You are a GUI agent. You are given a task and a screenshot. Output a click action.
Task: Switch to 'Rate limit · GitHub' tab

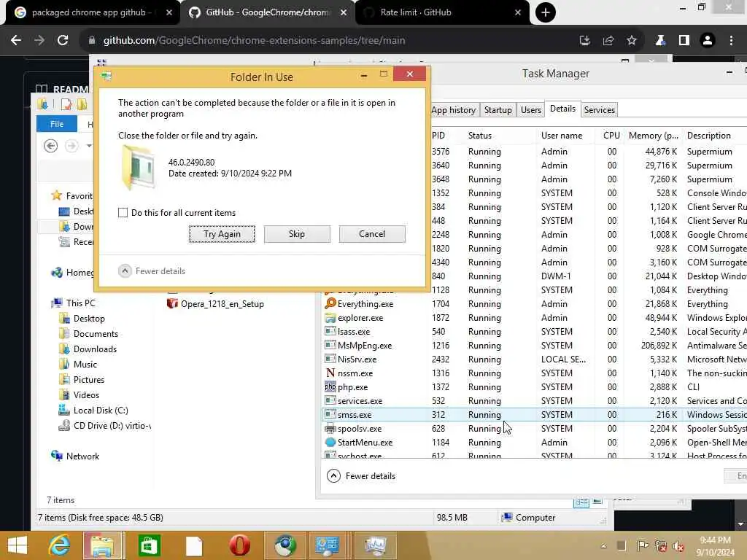442,12
